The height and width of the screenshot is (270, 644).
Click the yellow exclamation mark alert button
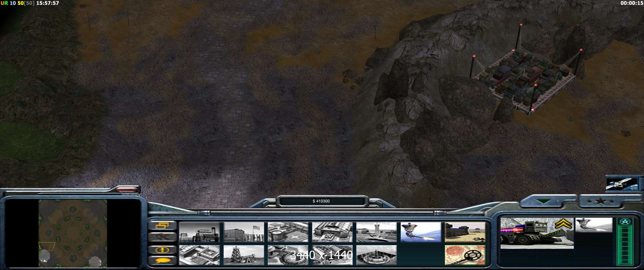tap(162, 249)
